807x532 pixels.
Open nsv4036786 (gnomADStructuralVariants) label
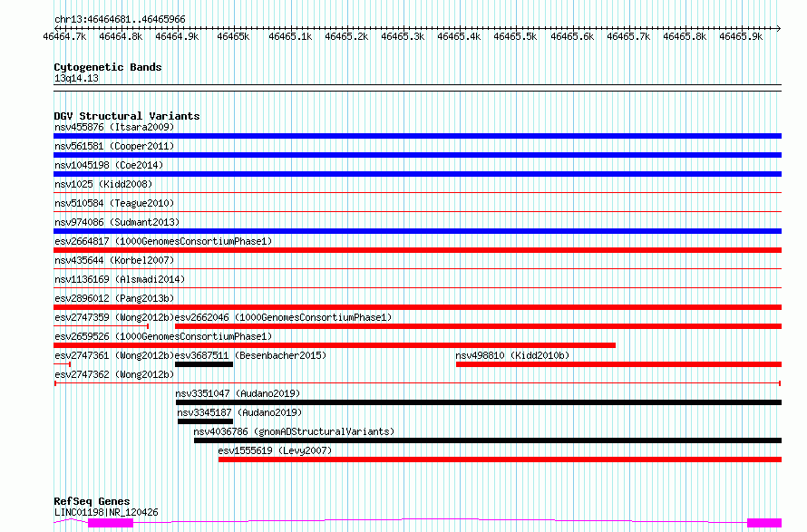294,431
